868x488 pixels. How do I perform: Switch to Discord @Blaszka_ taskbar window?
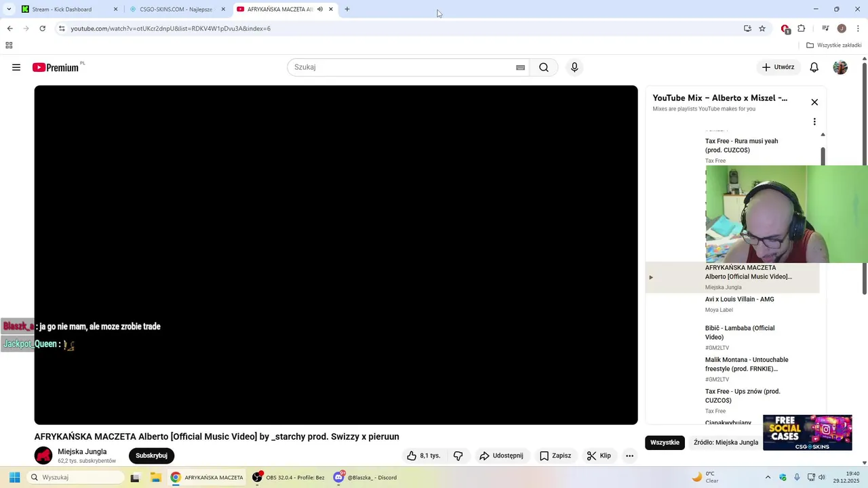(366, 477)
